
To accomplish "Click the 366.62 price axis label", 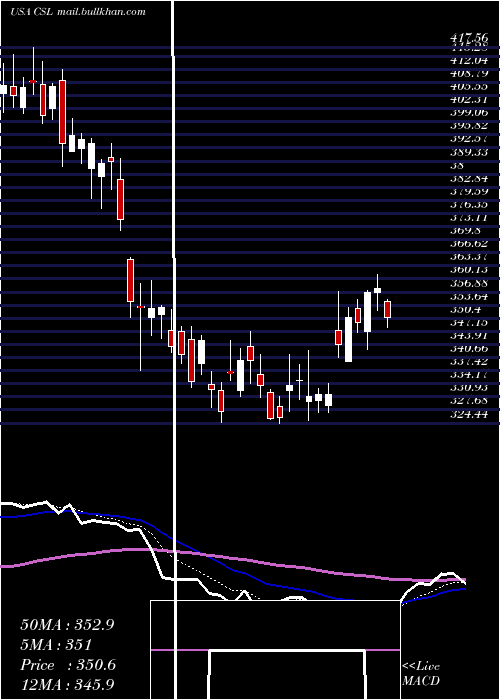I will coord(468,244).
